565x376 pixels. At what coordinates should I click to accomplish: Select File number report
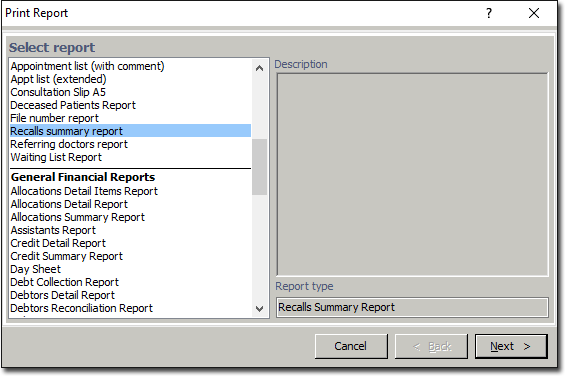[x=130, y=118]
